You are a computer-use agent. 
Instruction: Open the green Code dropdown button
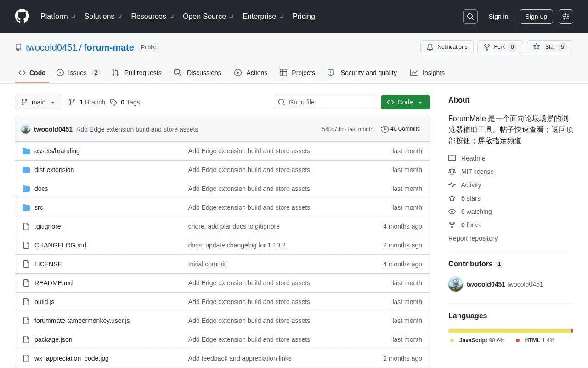(405, 102)
